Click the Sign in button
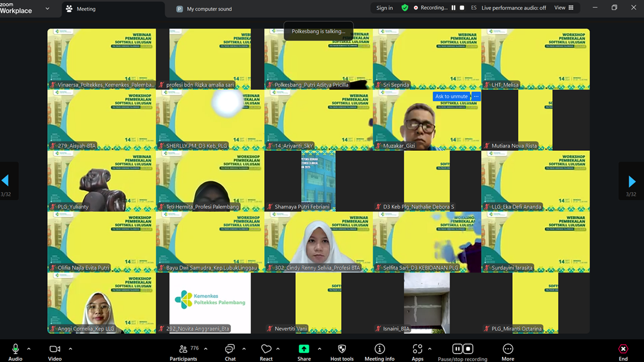 [x=385, y=8]
